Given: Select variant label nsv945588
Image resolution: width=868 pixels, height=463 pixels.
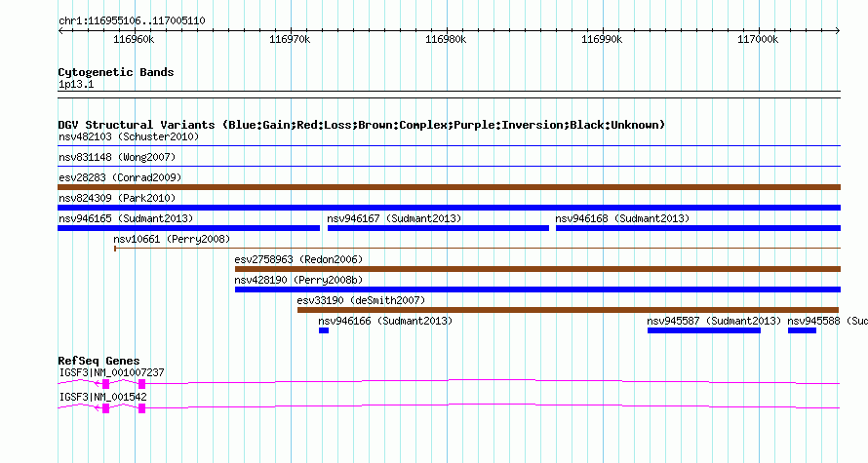Looking at the screenshot, I should click(813, 321).
